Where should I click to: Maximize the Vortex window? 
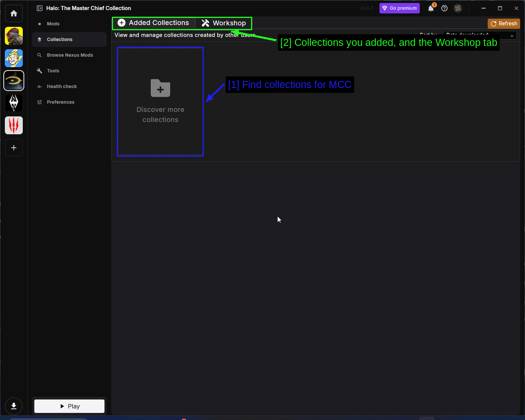click(500, 8)
